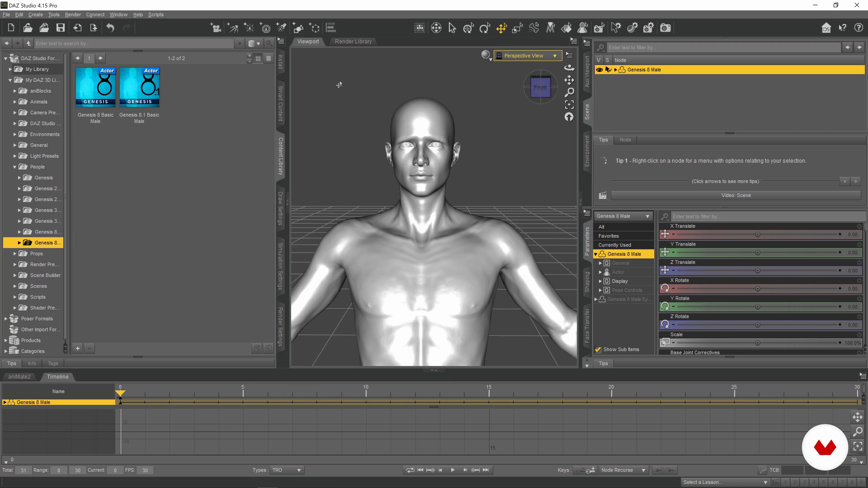
Task: Click the Undo arrow icon
Action: (x=110, y=28)
